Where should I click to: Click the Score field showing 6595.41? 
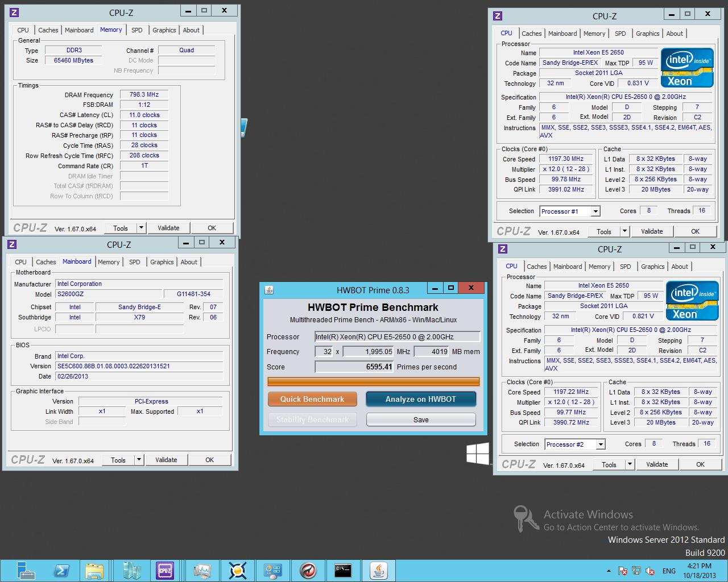(x=355, y=367)
